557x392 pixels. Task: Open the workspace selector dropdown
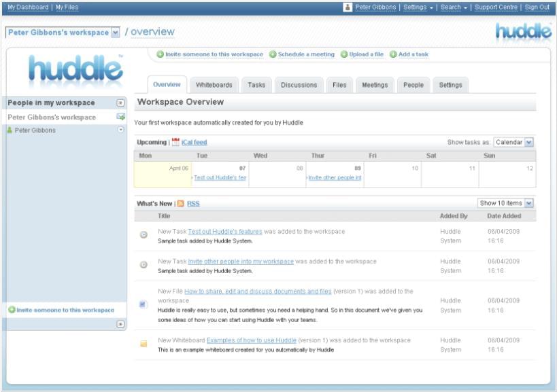tap(115, 33)
